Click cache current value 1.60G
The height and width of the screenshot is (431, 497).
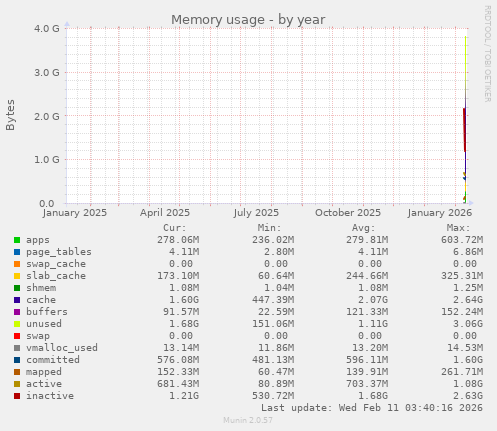(x=184, y=300)
